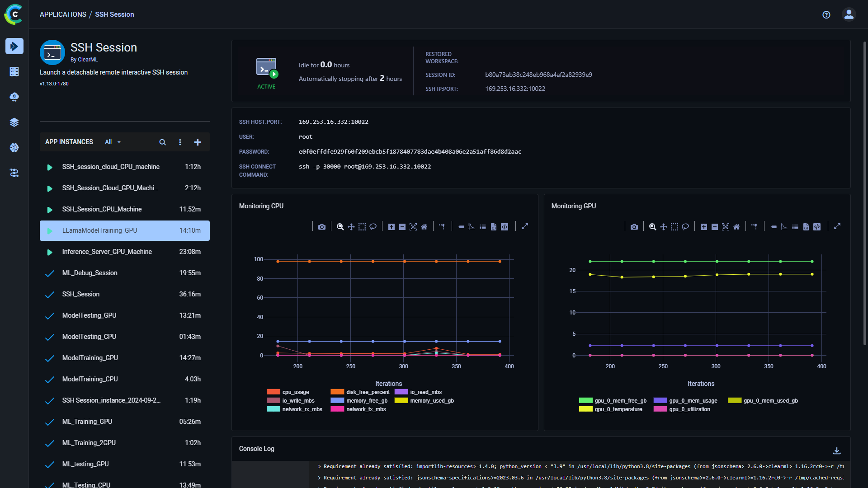Select the pan tool on the CPU chart
The width and height of the screenshot is (868, 488).
(351, 226)
